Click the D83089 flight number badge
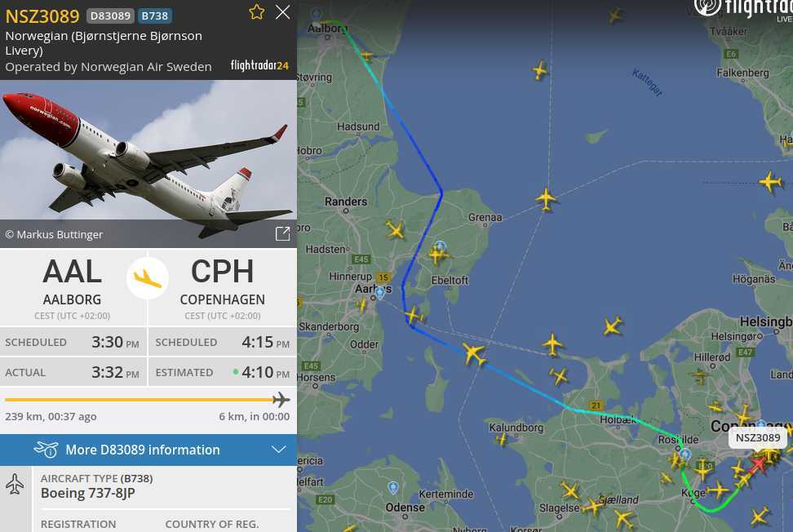 coord(110,16)
